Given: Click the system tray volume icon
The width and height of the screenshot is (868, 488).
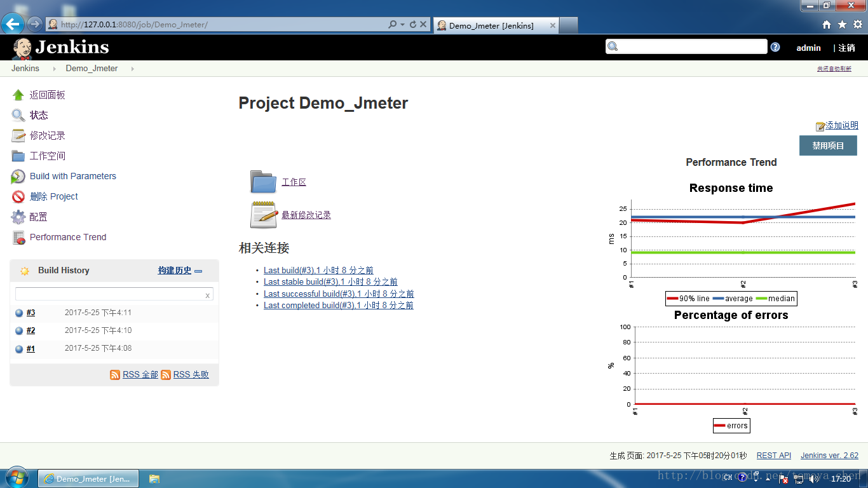Looking at the screenshot, I should click(814, 478).
